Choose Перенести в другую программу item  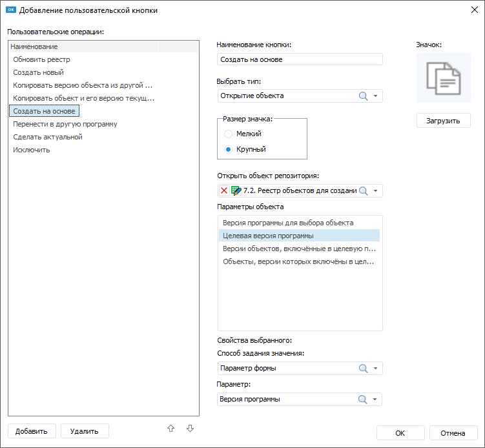(x=65, y=124)
